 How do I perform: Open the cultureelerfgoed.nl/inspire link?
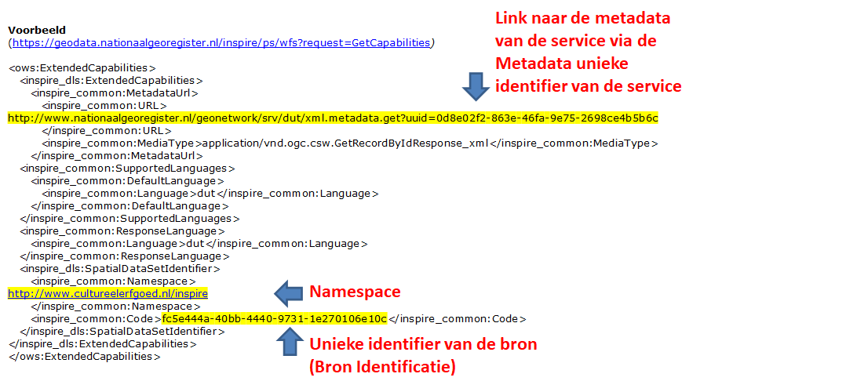tap(108, 293)
